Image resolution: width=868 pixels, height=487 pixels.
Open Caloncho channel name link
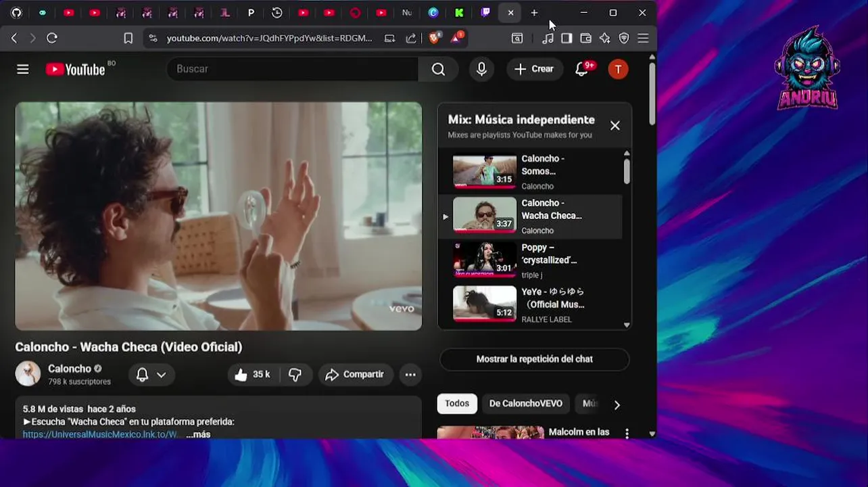point(70,369)
